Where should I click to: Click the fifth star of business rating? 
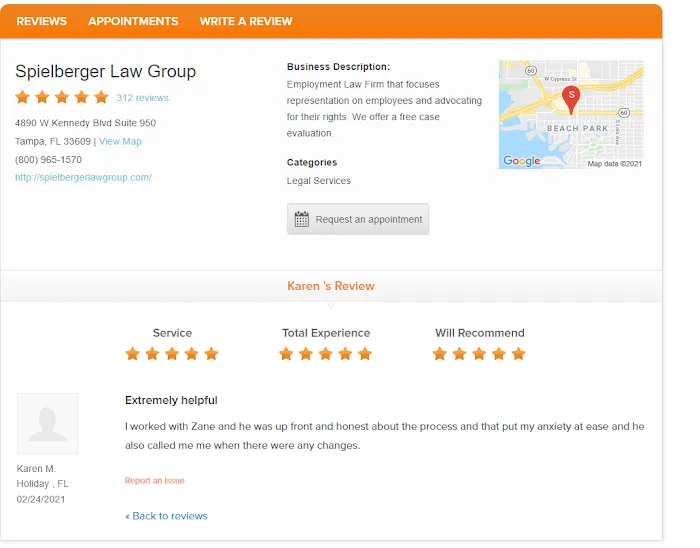101,97
